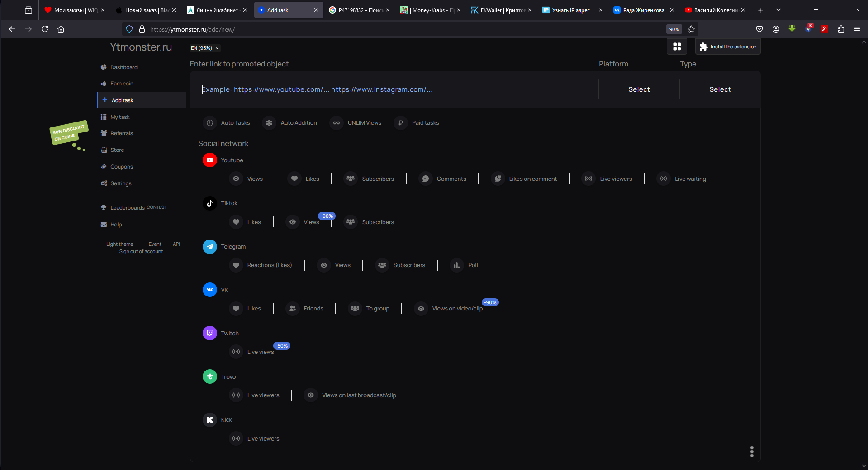Click the Twitch logo icon

(209, 333)
